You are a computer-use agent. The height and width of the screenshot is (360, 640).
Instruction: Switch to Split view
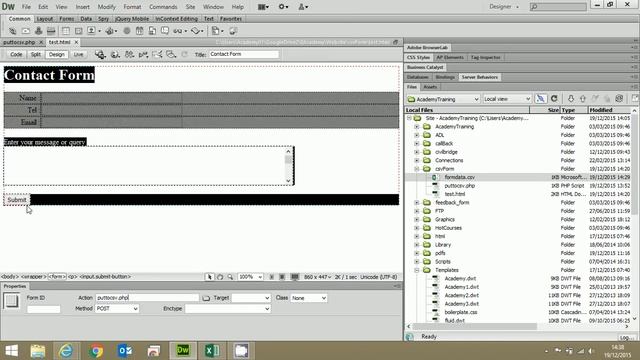coord(36,54)
